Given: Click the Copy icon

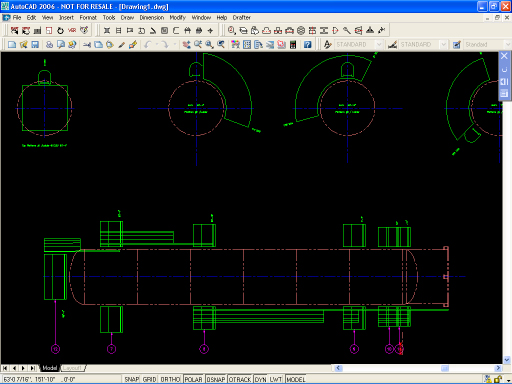Looking at the screenshot, I should (98, 44).
